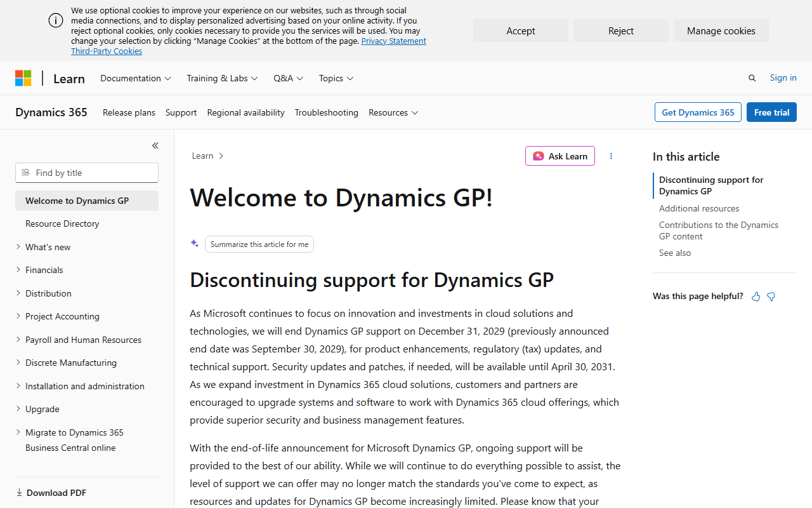The width and height of the screenshot is (812, 508).
Task: Open the Documentation dropdown menu
Action: (136, 78)
